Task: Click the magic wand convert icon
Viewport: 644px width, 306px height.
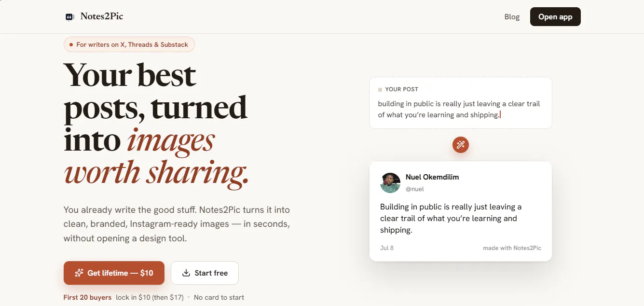Action: [461, 144]
